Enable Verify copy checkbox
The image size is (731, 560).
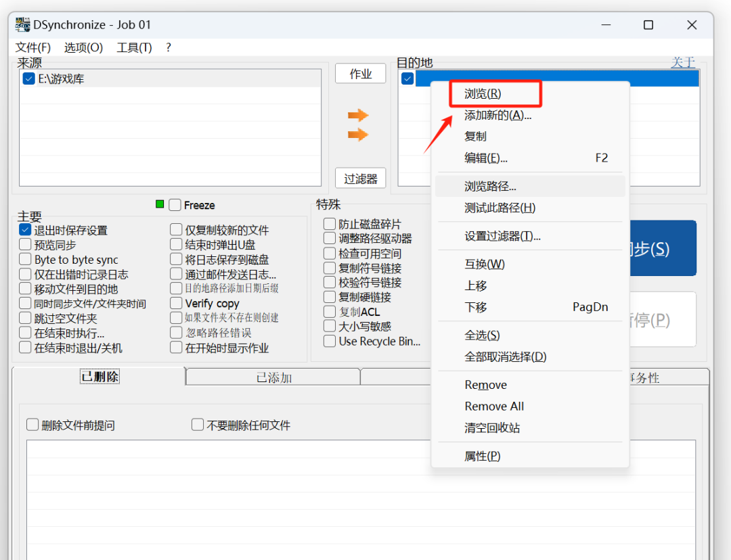pyautogui.click(x=176, y=303)
